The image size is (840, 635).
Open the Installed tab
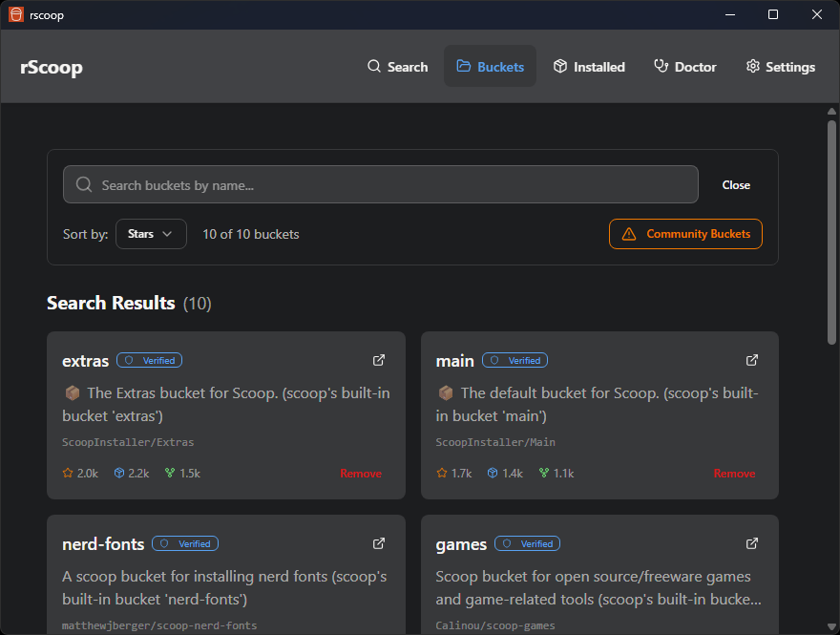pyautogui.click(x=589, y=67)
